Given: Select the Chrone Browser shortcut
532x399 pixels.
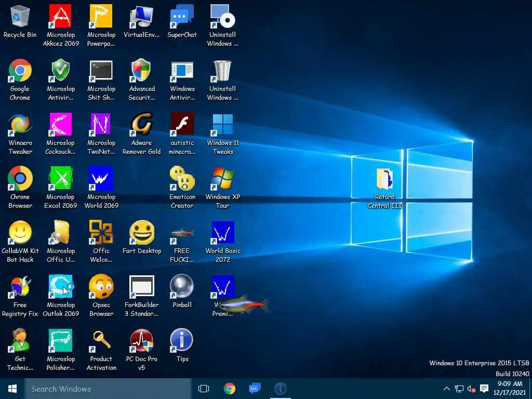Looking at the screenshot, I should coord(20,178).
